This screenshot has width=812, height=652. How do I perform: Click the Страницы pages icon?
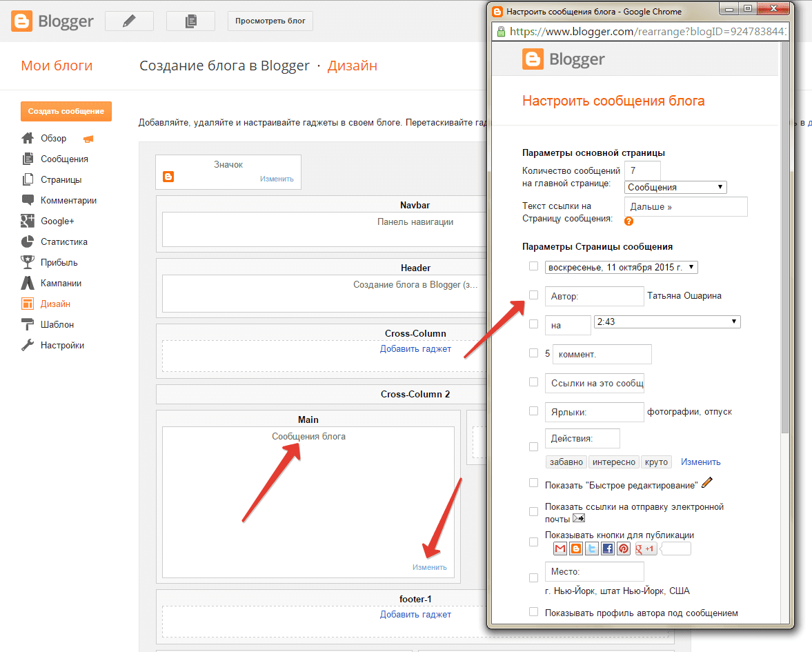(28, 179)
